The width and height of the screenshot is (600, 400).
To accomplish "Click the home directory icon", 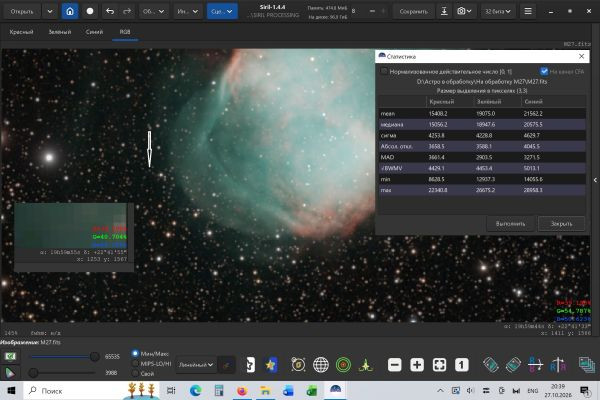I will point(70,11).
